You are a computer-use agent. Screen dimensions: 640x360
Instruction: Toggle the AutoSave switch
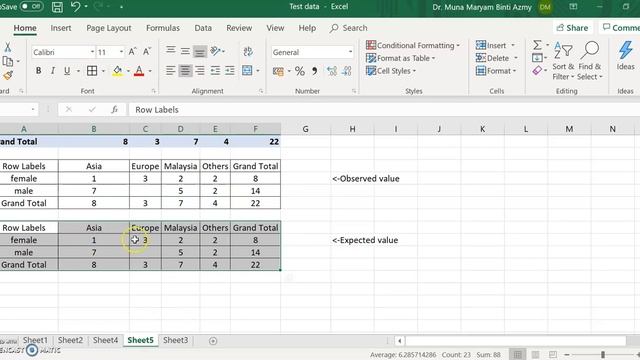31,6
